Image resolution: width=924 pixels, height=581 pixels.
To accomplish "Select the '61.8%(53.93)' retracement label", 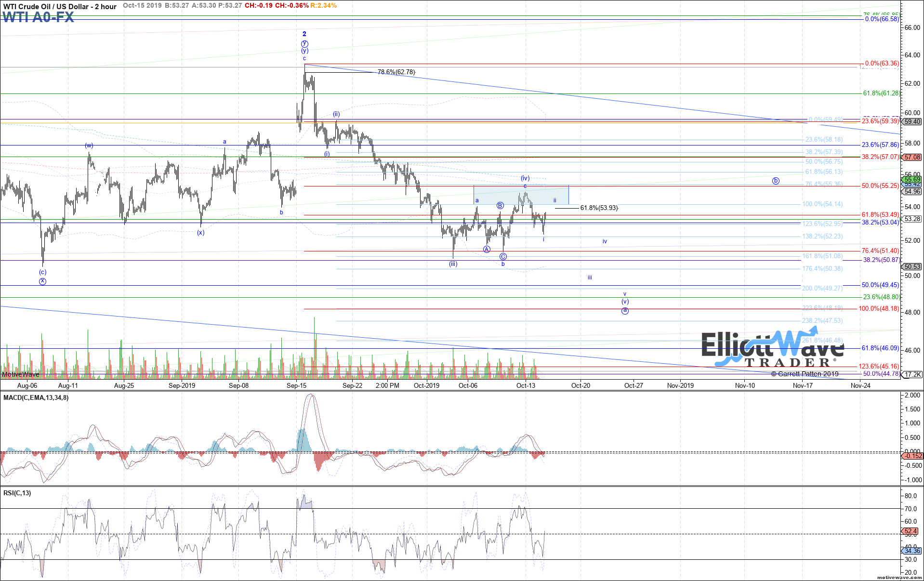I will 599,208.
